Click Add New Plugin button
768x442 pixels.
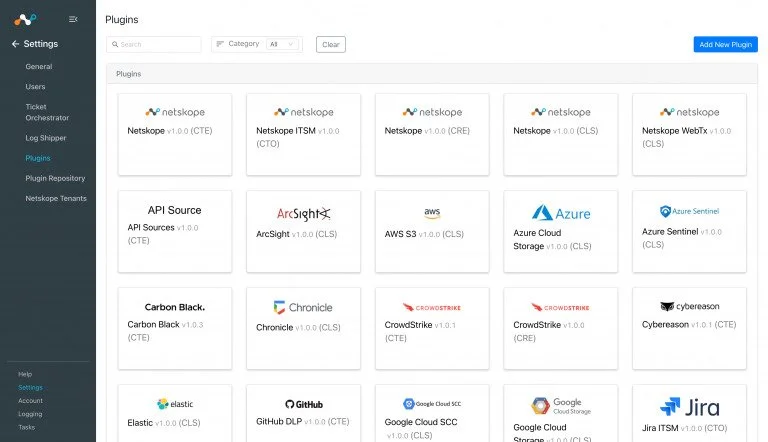725,44
